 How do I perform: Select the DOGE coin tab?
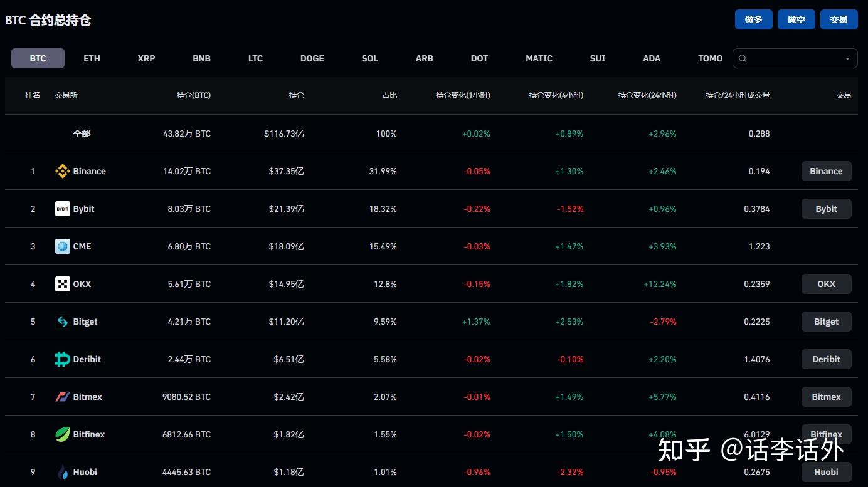pos(312,58)
